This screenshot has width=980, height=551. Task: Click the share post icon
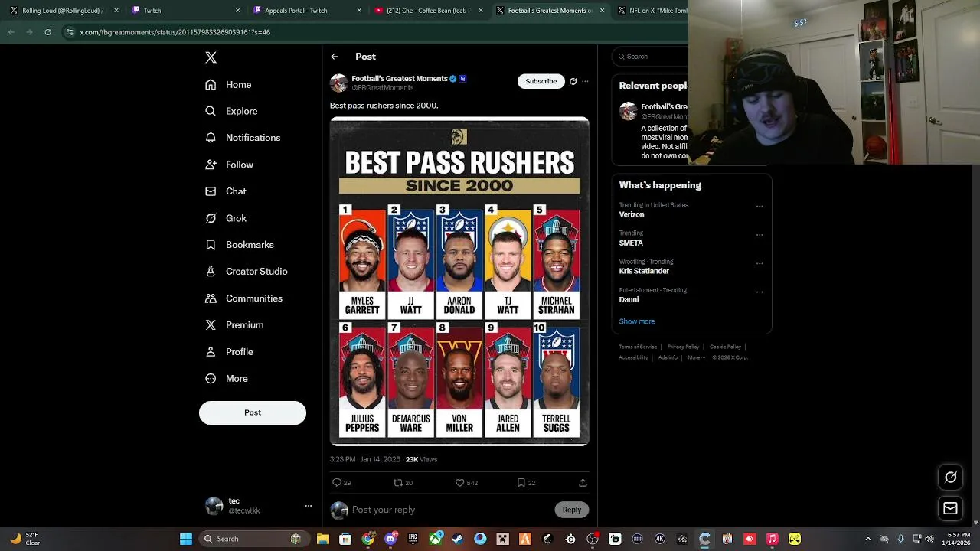[x=583, y=483]
